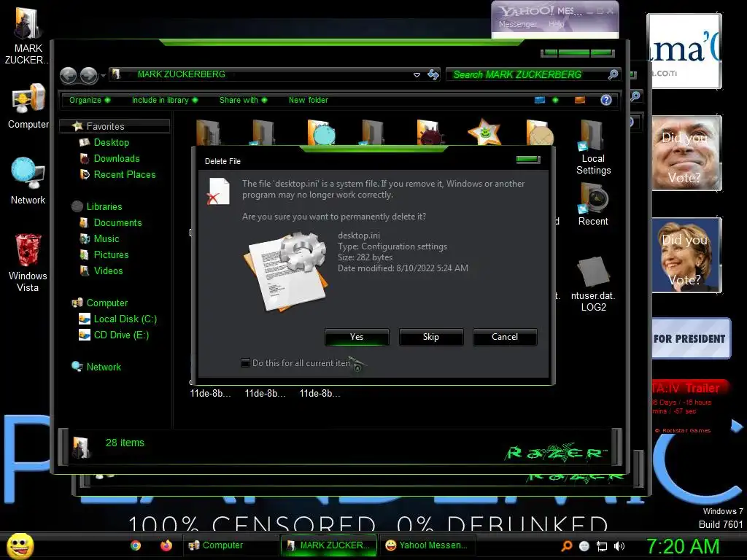
Task: Click the network tray icon
Action: (602, 546)
